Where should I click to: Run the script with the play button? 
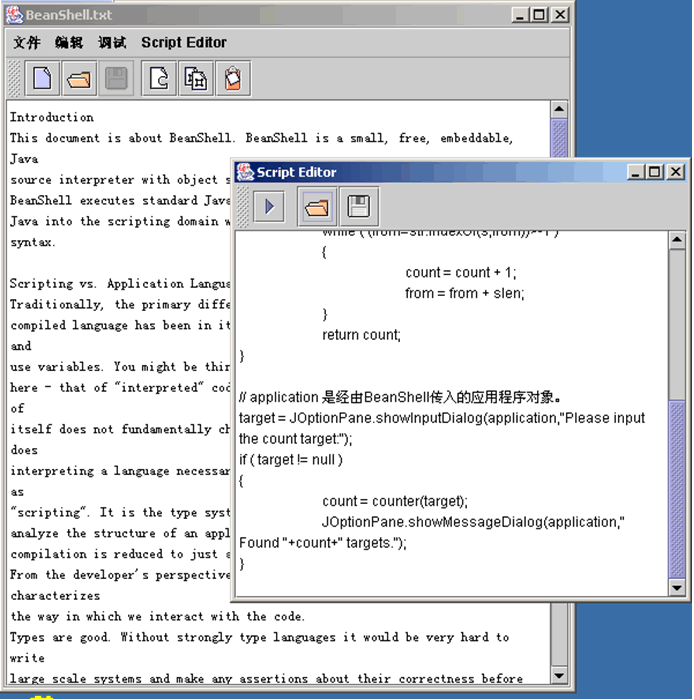coord(269,206)
